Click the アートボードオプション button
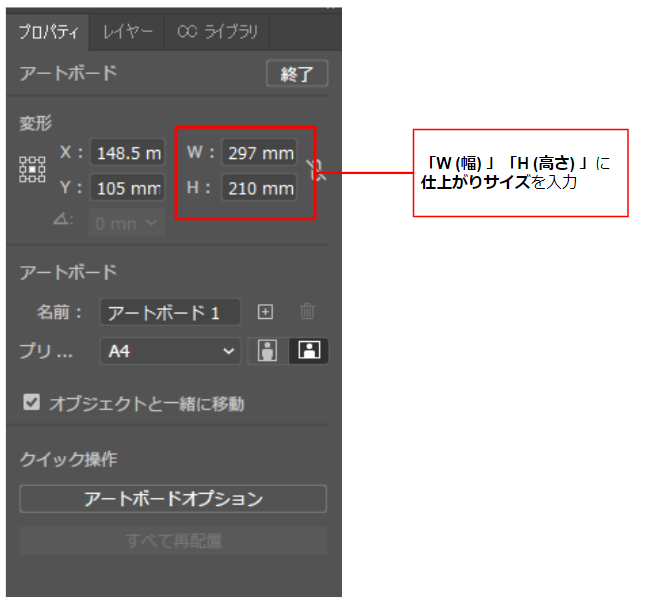645x611 pixels. (x=173, y=499)
